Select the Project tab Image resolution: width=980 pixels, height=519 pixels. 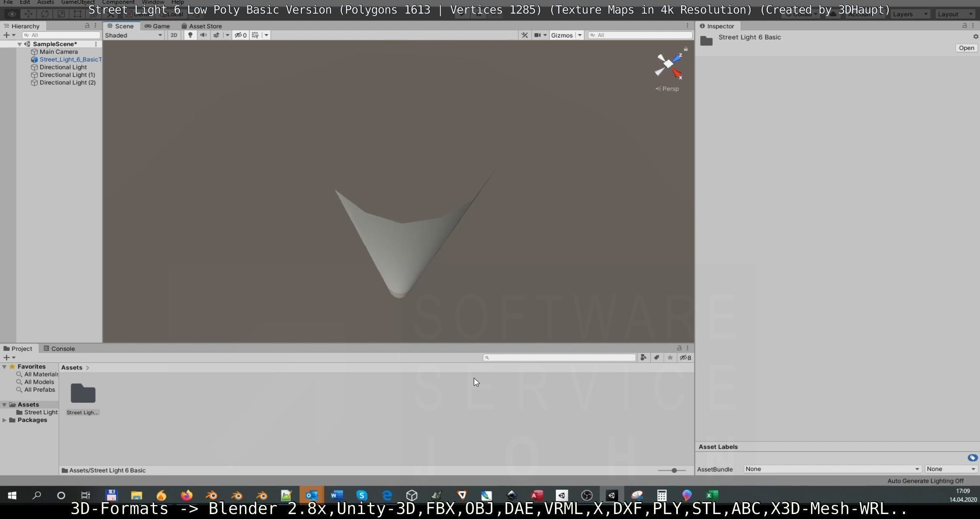[18, 348]
